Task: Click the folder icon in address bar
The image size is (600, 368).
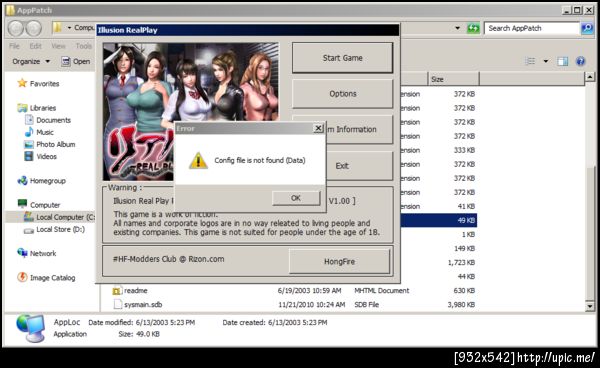Action: click(x=57, y=28)
